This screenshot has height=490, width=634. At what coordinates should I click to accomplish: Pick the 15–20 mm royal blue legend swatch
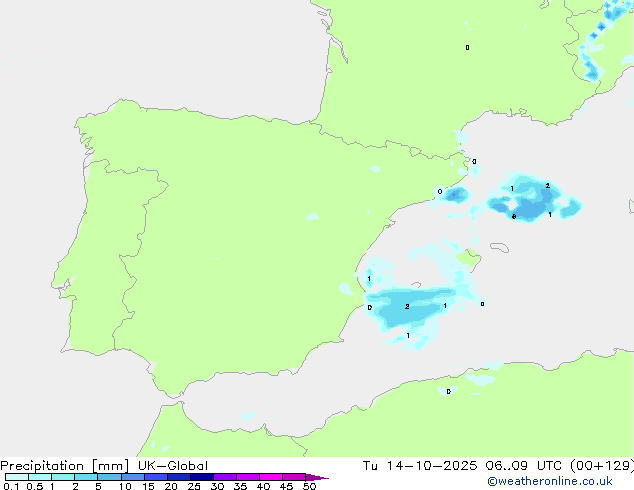click(156, 477)
